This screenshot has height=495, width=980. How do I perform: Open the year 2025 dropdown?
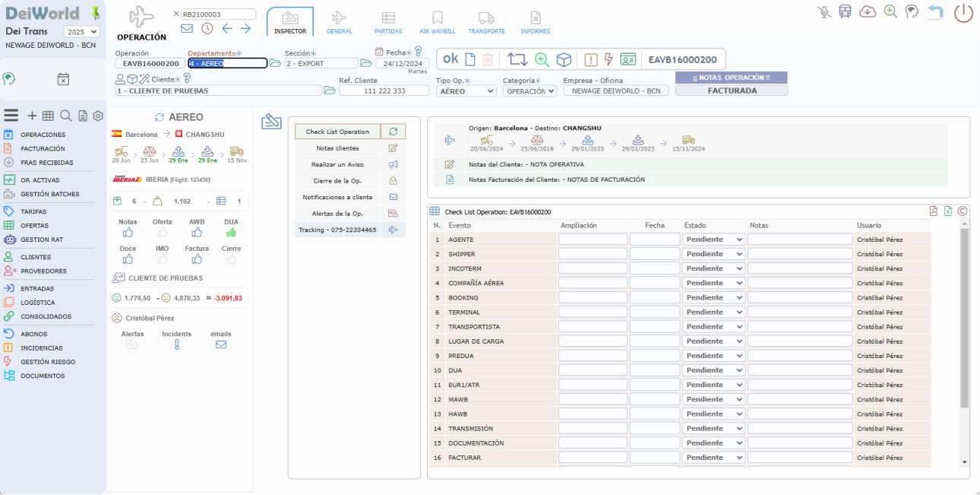point(81,32)
